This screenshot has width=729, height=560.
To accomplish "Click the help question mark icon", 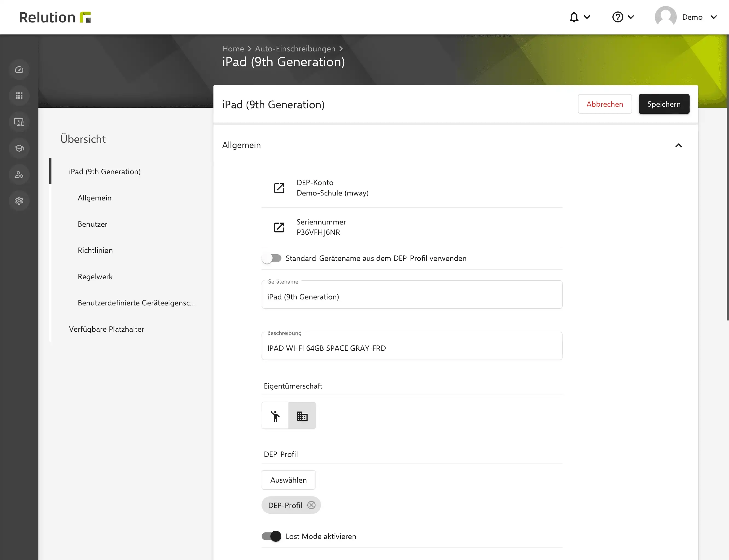I will click(x=618, y=17).
